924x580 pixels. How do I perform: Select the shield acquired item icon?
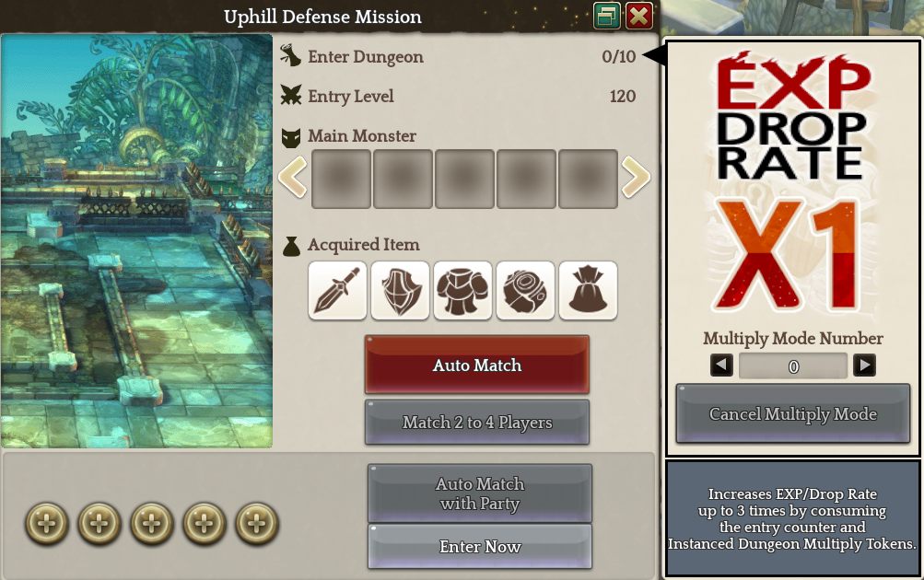400,291
